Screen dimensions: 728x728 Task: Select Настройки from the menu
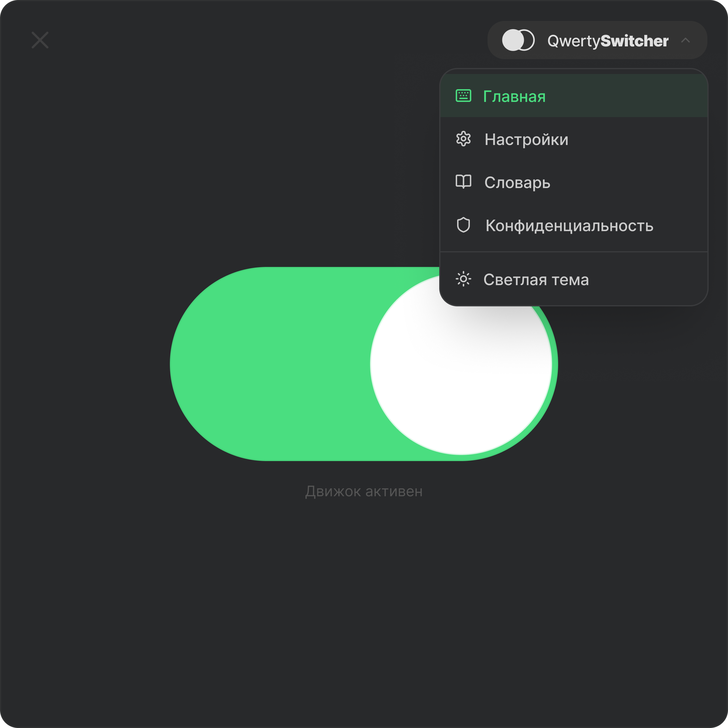pyautogui.click(x=526, y=140)
